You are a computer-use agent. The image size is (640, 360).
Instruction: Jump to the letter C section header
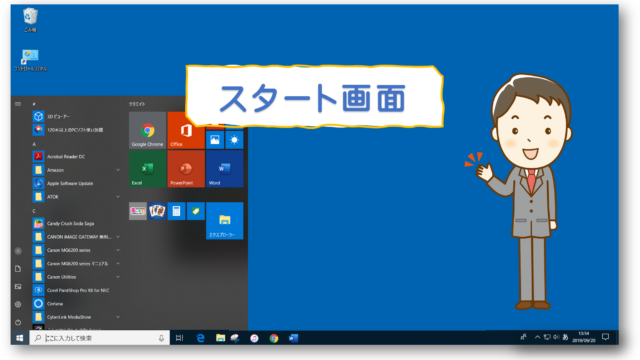pyautogui.click(x=34, y=211)
